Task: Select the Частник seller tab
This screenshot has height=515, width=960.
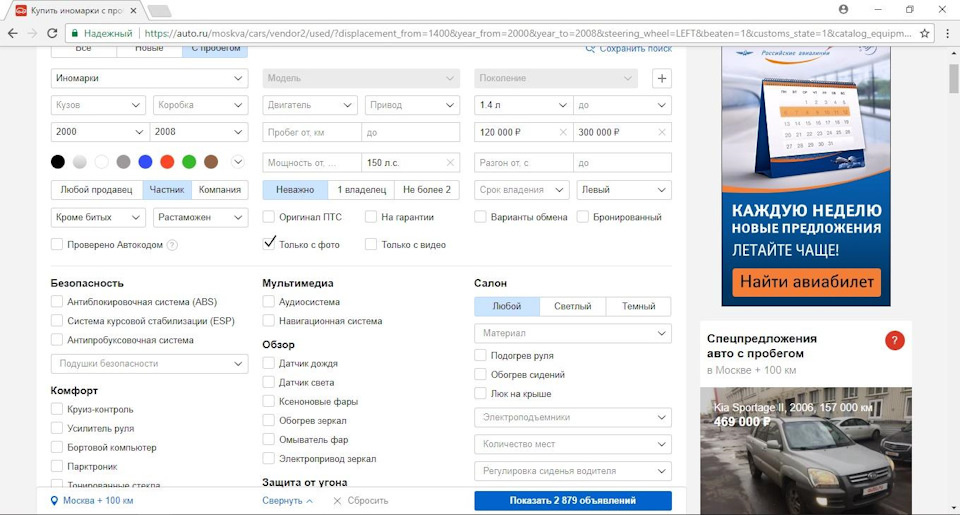Action: [167, 190]
